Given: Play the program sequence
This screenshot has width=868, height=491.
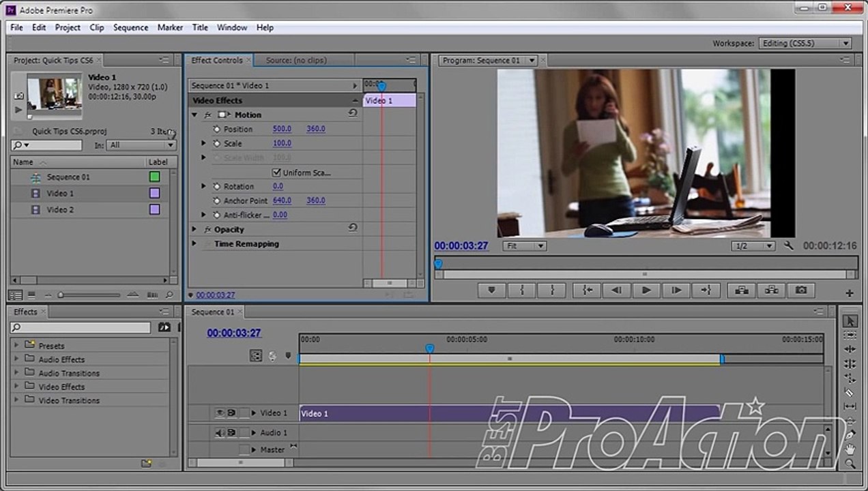Looking at the screenshot, I should 646,291.
